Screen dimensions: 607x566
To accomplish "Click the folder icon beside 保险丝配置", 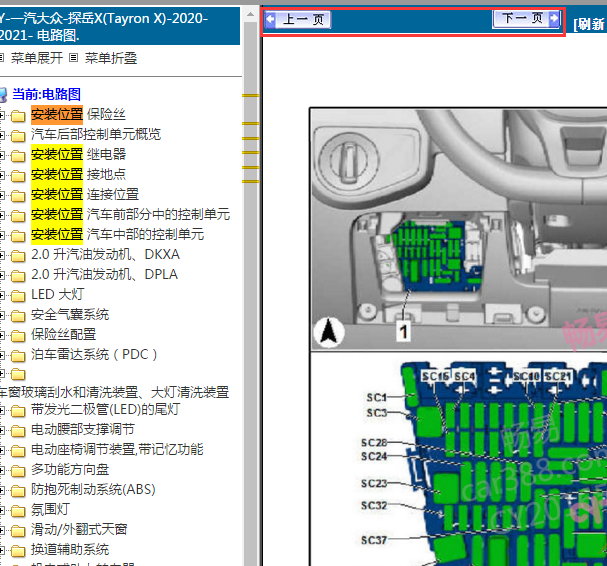I will (18, 336).
